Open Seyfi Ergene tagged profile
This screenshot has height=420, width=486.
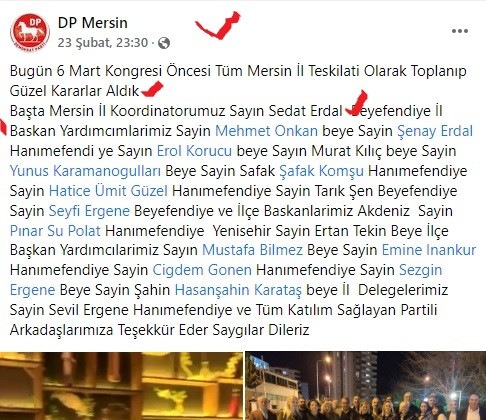tap(89, 211)
